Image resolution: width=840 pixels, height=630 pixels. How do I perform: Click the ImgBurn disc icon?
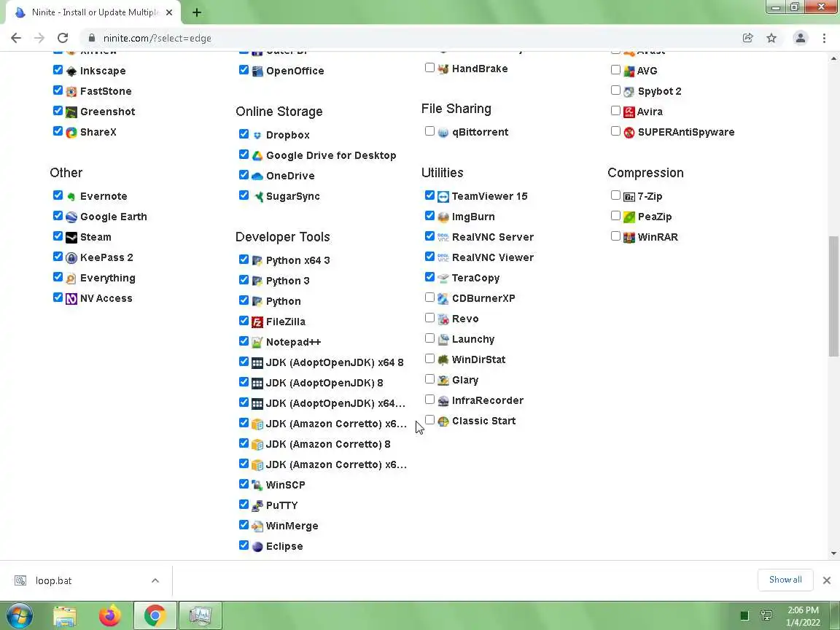coord(443,217)
